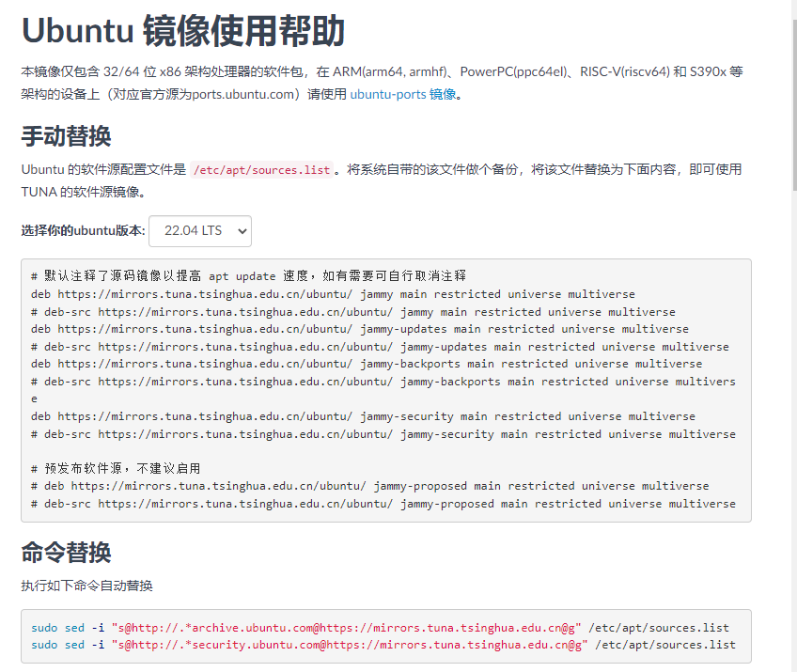
Task: Click the comment 预发布软件源，不建议启用
Action: click(116, 469)
